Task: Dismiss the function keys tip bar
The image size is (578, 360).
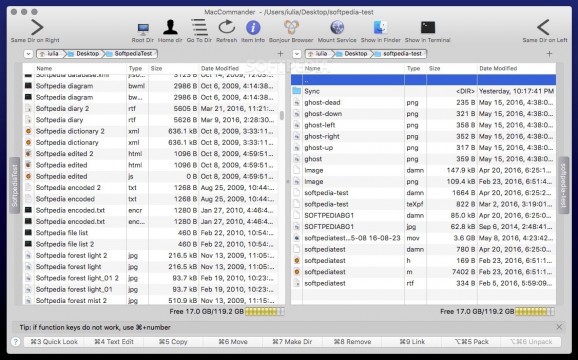Action: (x=559, y=327)
